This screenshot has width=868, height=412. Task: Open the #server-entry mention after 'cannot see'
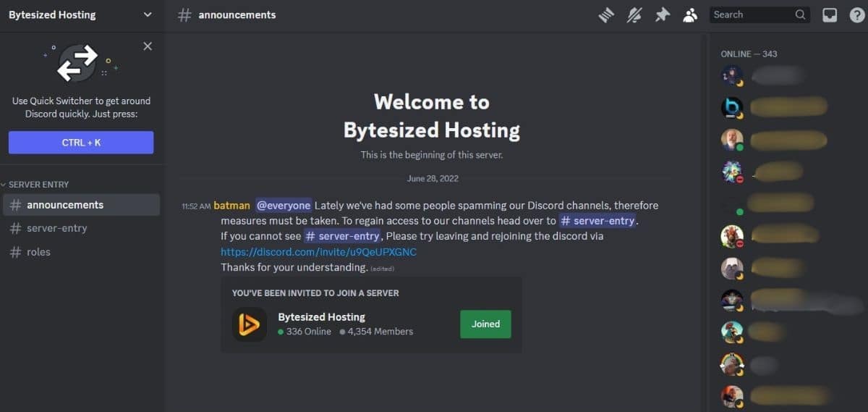pos(343,236)
